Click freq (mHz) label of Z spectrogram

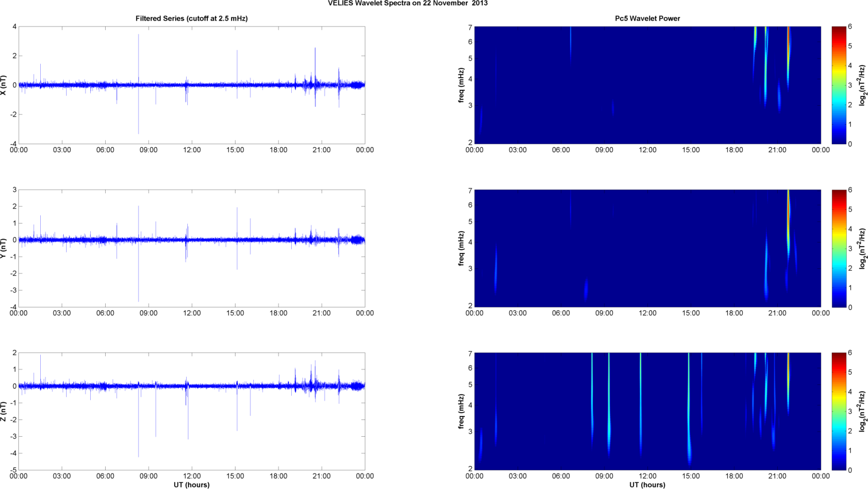coord(461,411)
